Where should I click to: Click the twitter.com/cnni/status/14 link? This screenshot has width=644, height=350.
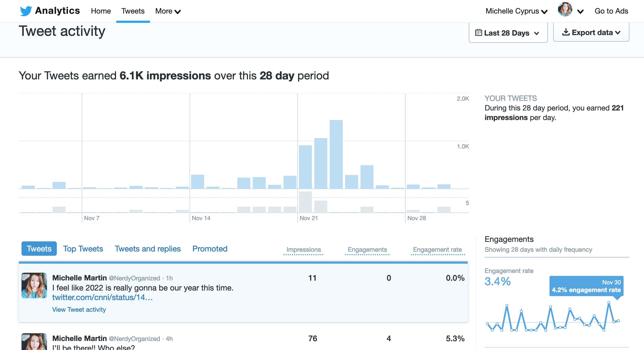[x=101, y=297]
